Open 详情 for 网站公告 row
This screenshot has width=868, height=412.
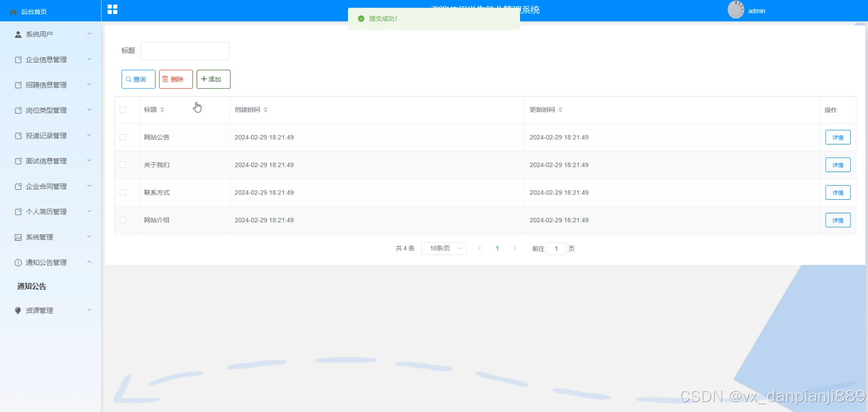click(x=838, y=137)
